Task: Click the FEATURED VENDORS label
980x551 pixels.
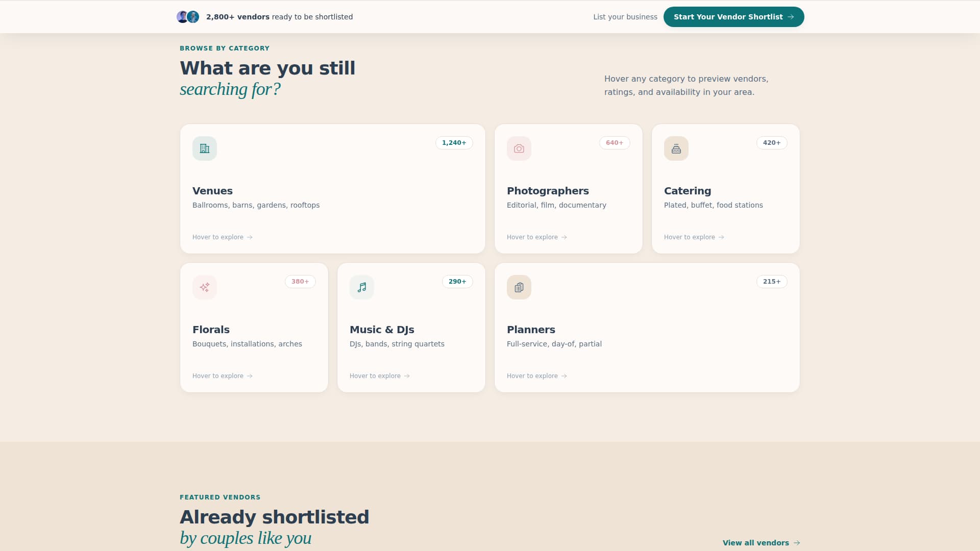Action: coord(220,497)
